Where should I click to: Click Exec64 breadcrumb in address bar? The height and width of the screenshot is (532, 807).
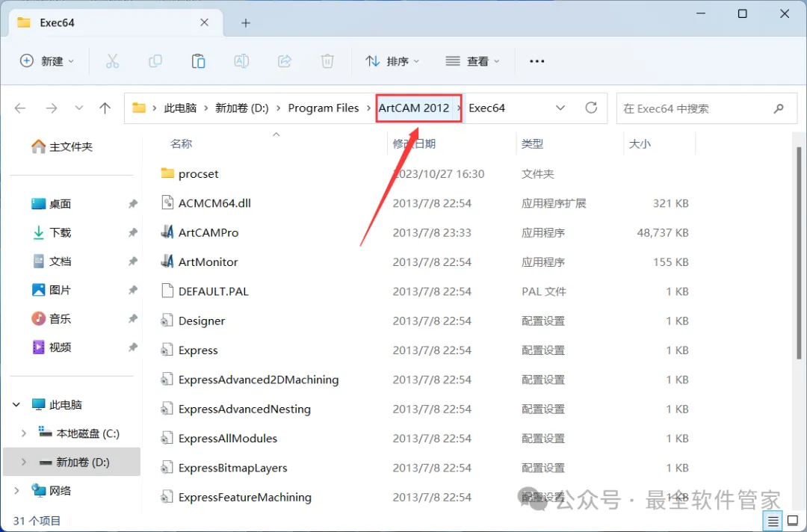[x=487, y=108]
